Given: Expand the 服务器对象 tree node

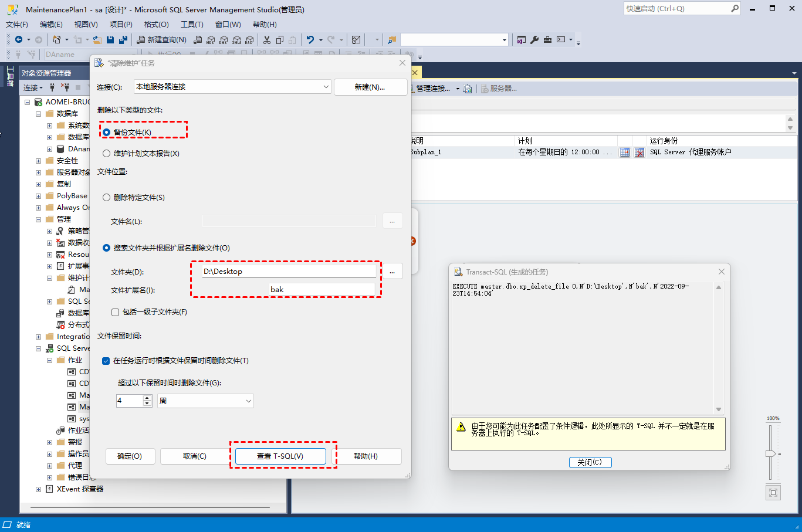Looking at the screenshot, I should point(38,172).
